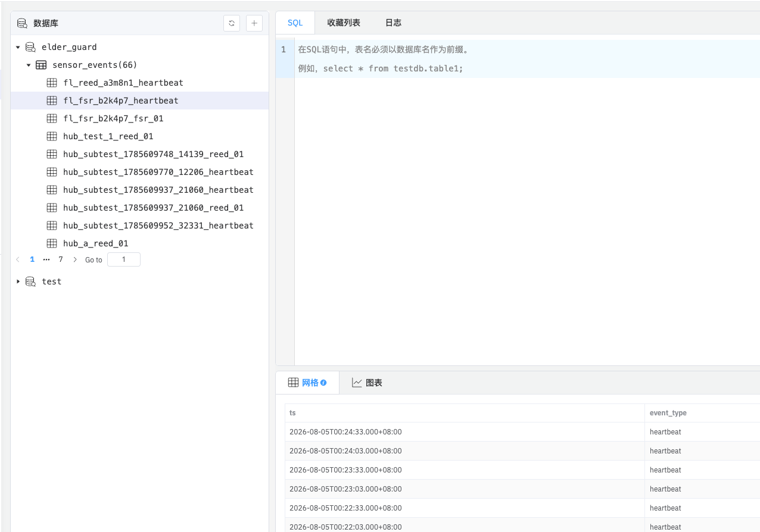Click the grid icon in 网格 tab
760x532 pixels.
[x=293, y=383]
